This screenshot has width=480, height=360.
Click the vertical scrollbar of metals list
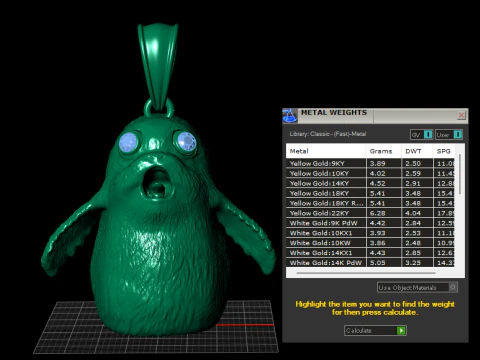(x=460, y=174)
